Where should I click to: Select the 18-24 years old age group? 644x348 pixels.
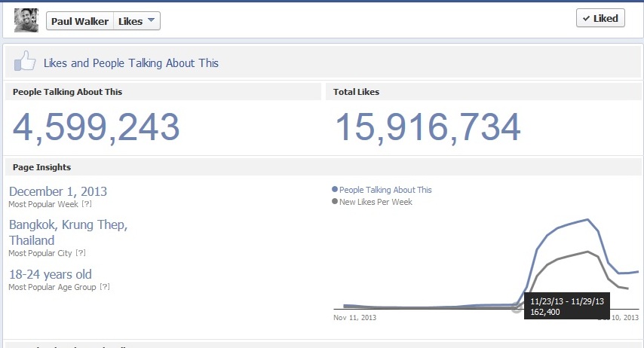51,274
